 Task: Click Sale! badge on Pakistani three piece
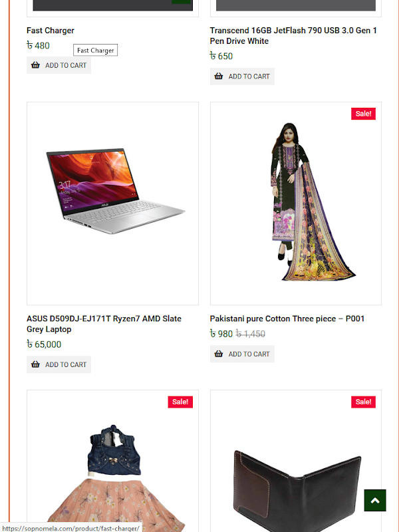[x=363, y=114]
